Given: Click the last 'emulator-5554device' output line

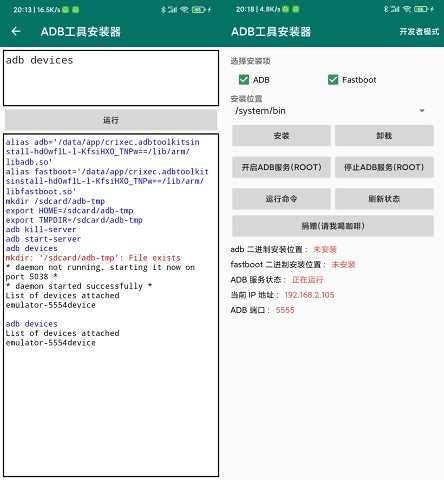Looking at the screenshot, I should click(x=50, y=343).
